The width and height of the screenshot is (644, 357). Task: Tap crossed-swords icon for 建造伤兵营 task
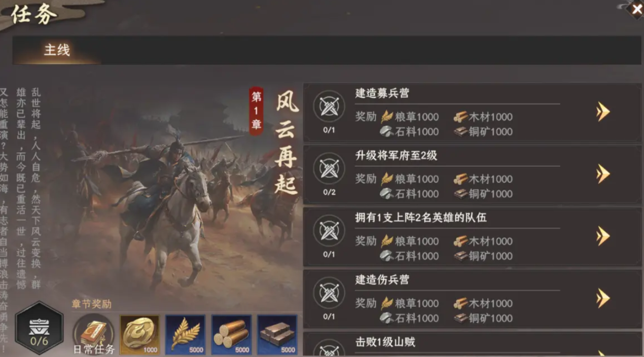click(329, 293)
